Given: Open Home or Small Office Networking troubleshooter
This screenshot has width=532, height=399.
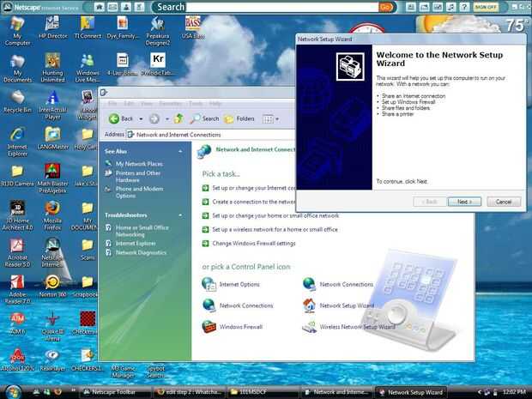Looking at the screenshot, I should 142,231.
